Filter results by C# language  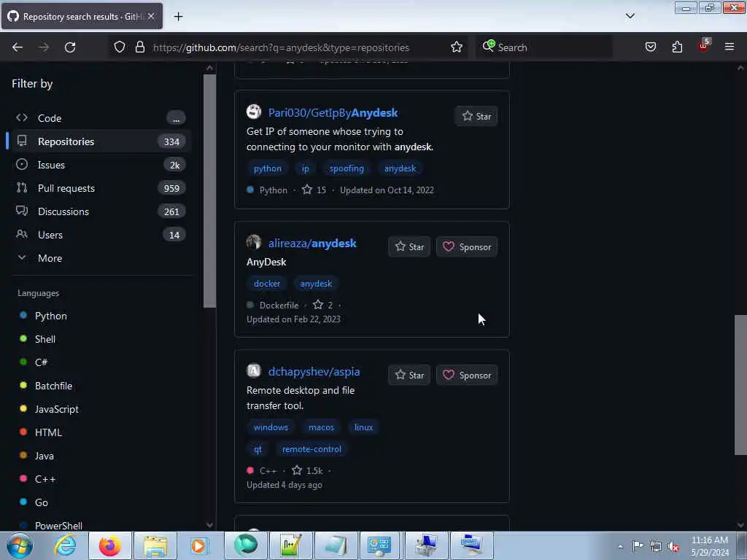(x=41, y=362)
